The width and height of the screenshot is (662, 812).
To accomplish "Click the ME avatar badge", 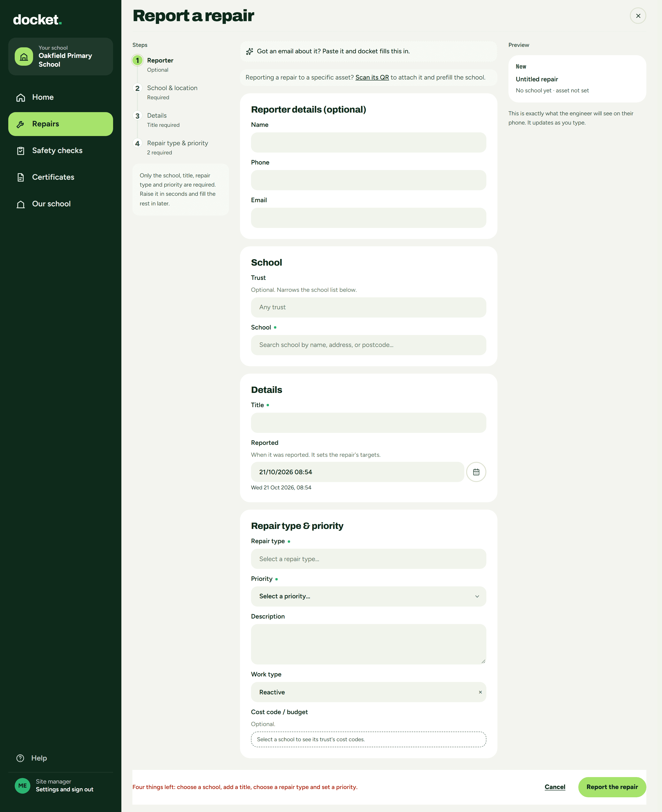I will coord(23,786).
